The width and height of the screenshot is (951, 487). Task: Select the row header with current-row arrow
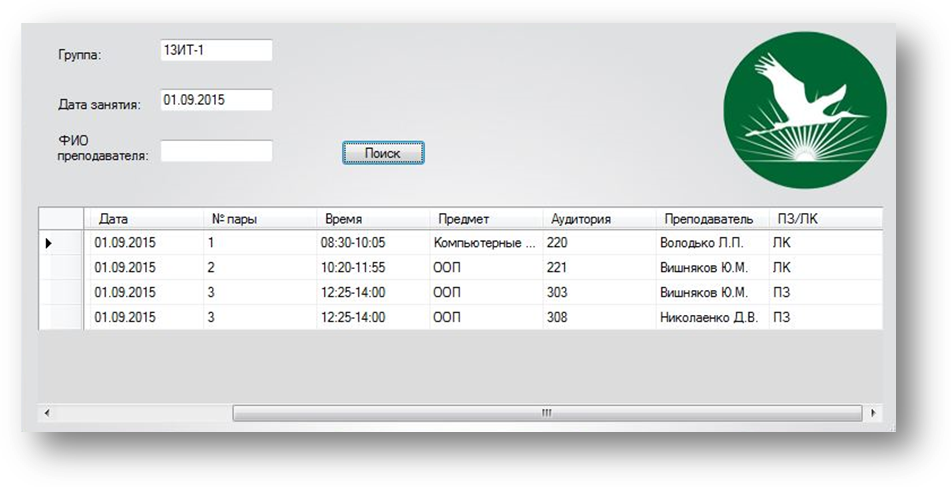pyautogui.click(x=61, y=243)
